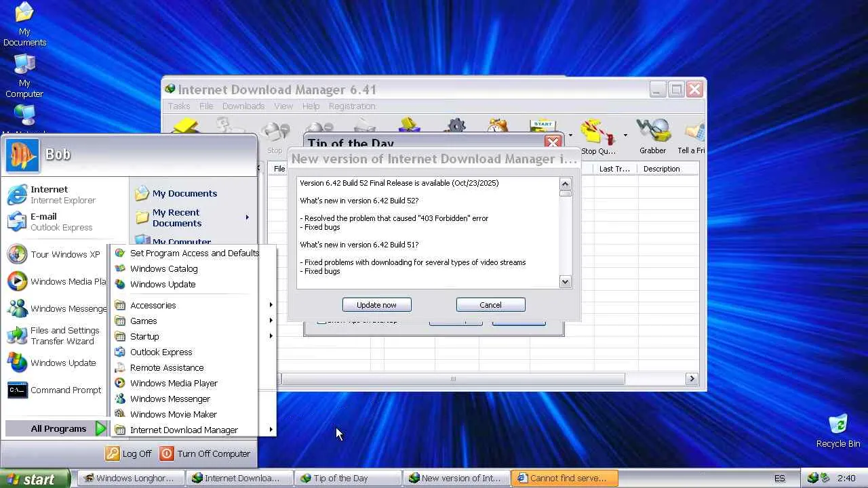Click the 2:40 taskbar clock
Screen dimensions: 868x488
point(846,479)
